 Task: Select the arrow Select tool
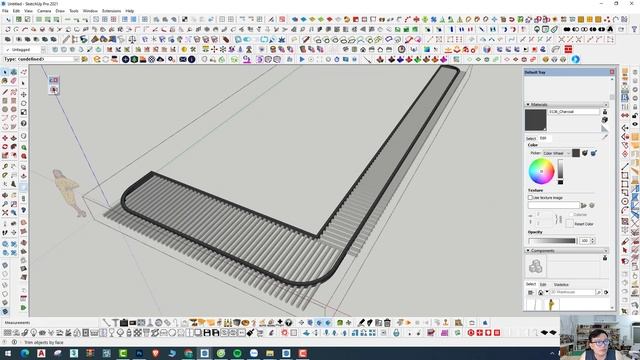(x=5, y=72)
